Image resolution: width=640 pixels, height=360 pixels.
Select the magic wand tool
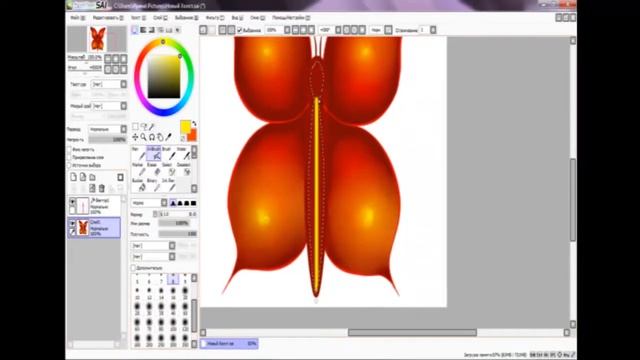point(152,127)
